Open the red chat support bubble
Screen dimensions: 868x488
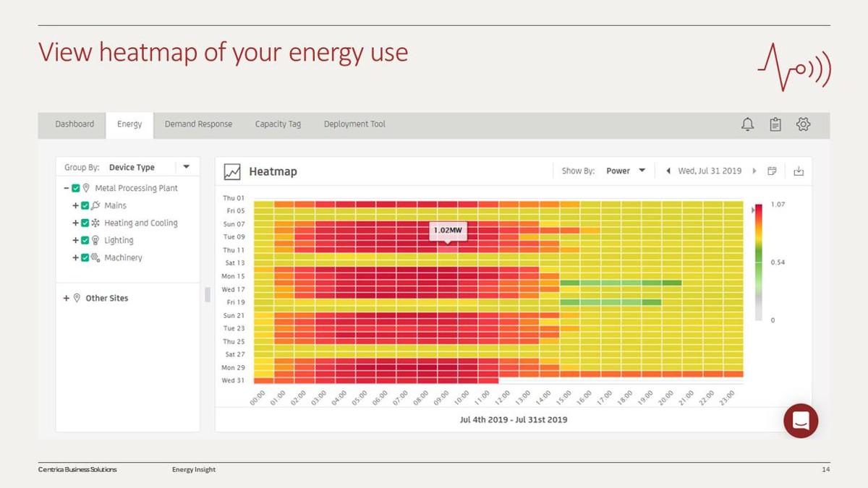pos(801,421)
